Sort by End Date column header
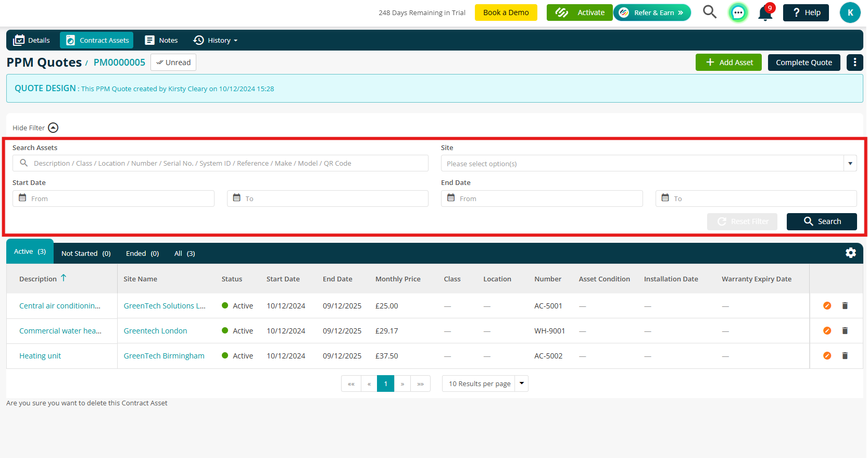The image size is (868, 458). pos(337,279)
